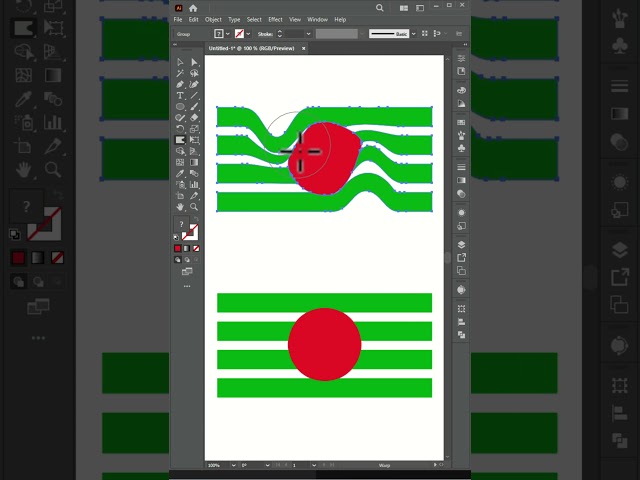The image size is (640, 480).
Task: Open the Pathfinder panel icon
Action: click(461, 335)
